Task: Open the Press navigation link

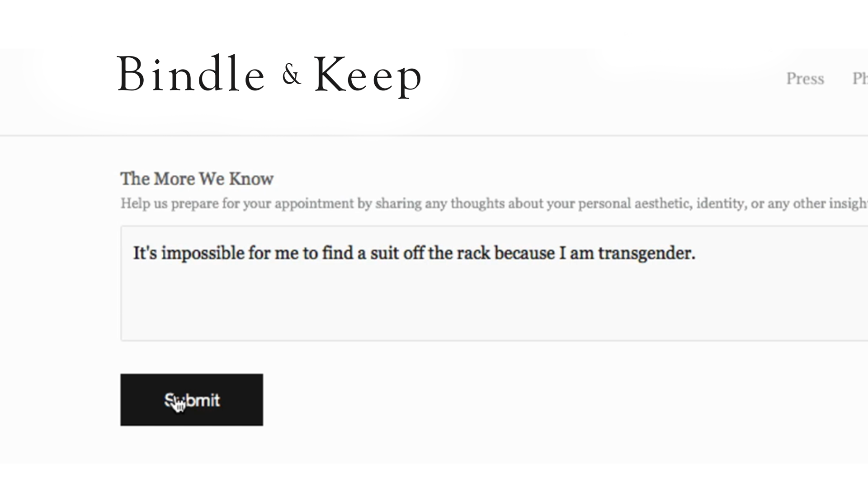Action: coord(805,79)
